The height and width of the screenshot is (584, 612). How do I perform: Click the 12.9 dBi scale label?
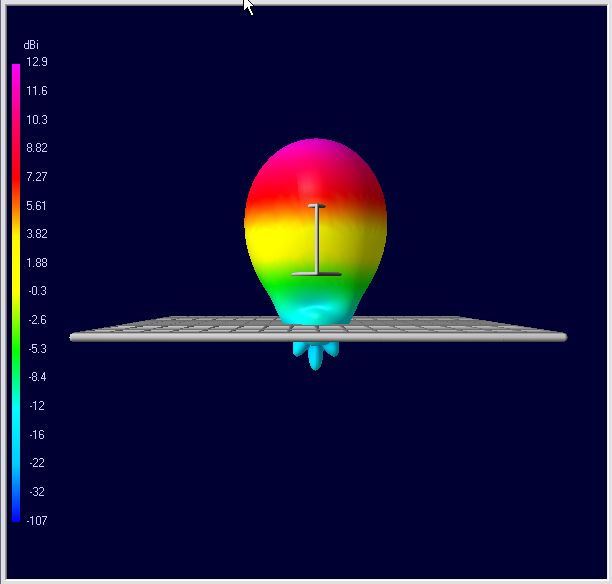37,62
